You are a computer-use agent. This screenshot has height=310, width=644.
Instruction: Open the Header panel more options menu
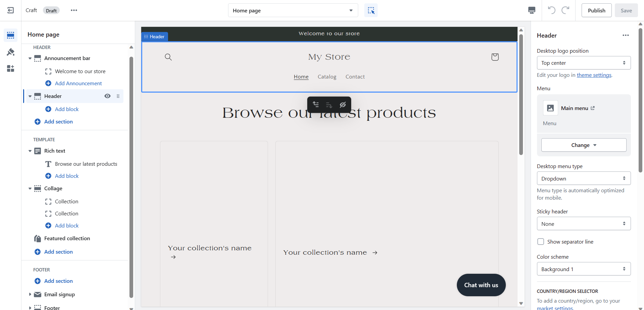click(x=626, y=35)
